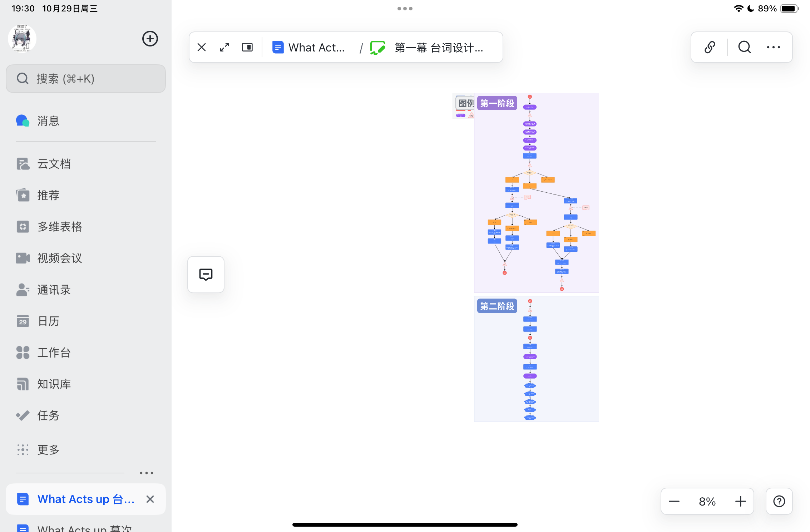Open 消息 messages in sidebar
810x532 pixels.
click(48, 121)
